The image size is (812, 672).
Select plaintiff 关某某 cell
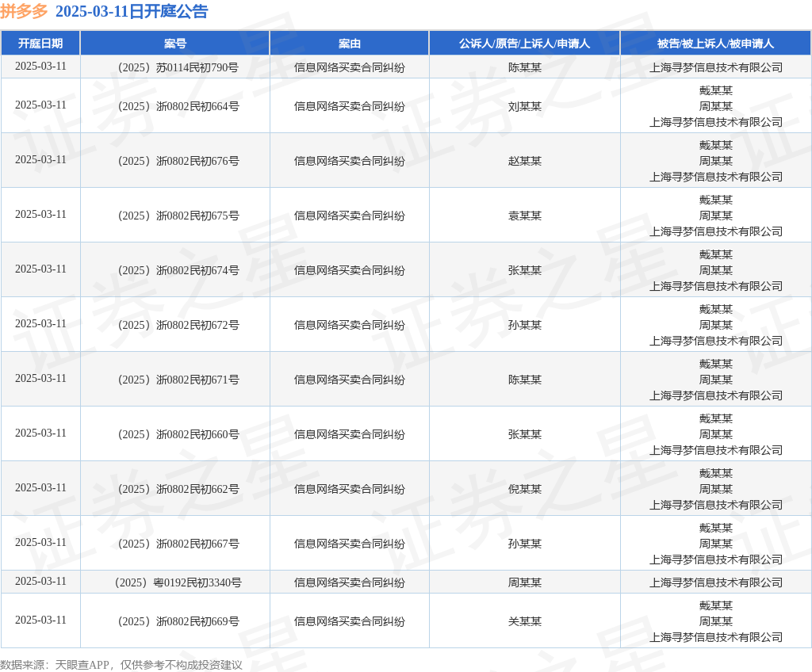tap(525, 621)
